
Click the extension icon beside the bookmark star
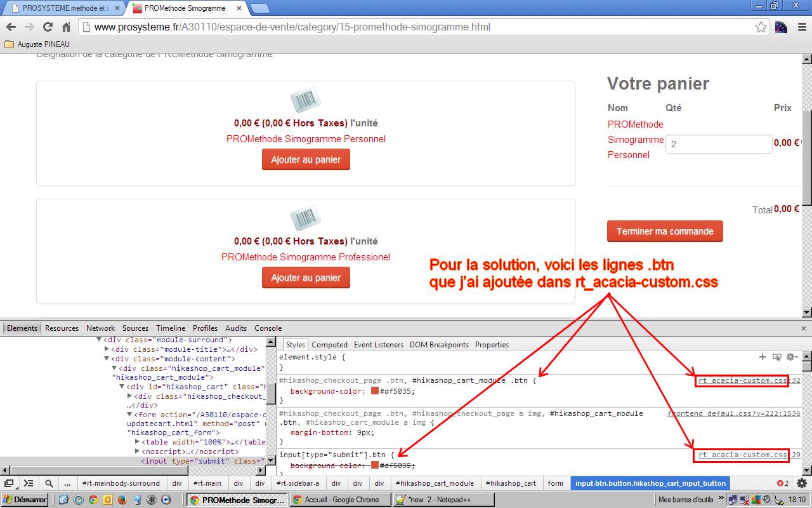pos(781,27)
